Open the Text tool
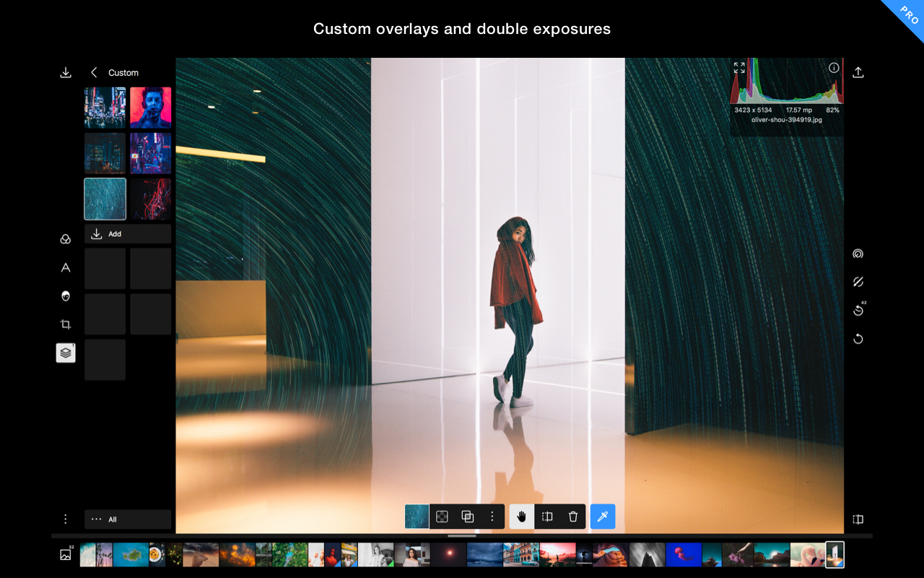 66,267
